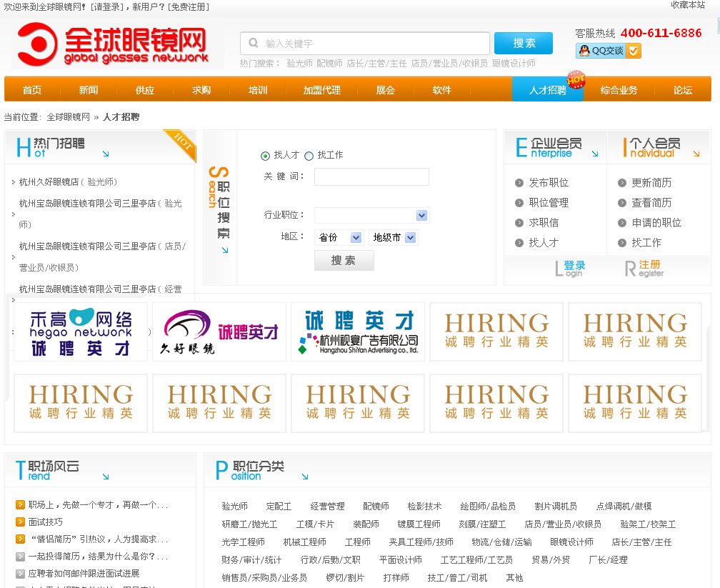Viewport: 720px width, 588px height.
Task: Expand the 行业职位 dropdown
Action: pos(371,215)
